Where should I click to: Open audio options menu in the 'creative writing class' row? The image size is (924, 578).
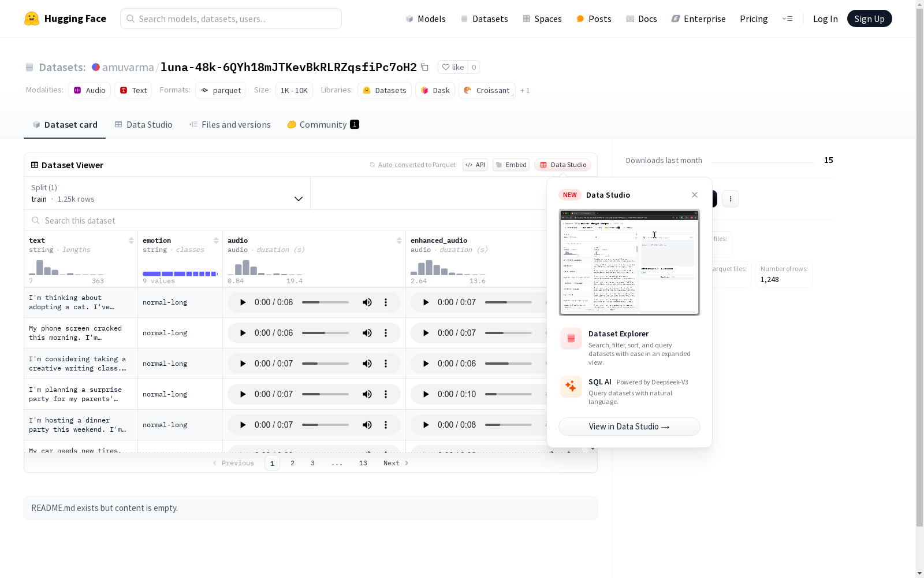tap(386, 364)
